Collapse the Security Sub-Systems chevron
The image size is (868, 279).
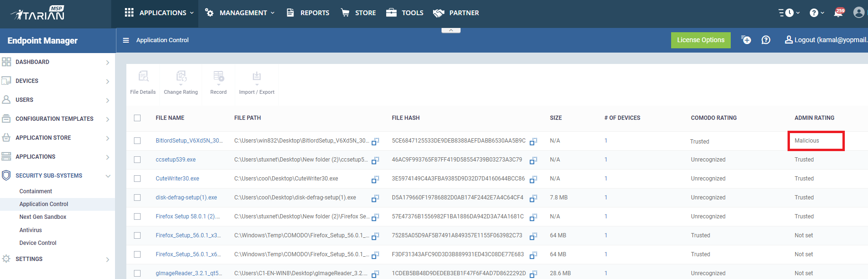108,176
